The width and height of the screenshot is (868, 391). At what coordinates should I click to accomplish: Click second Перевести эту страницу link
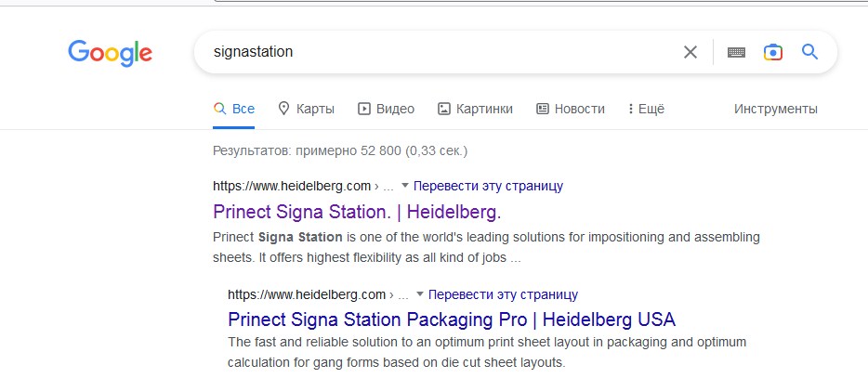[503, 294]
